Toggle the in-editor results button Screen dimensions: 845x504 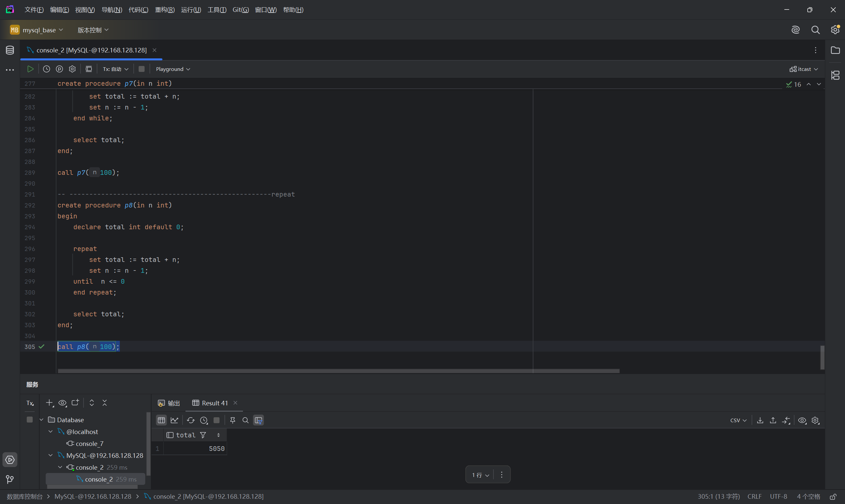tap(89, 69)
